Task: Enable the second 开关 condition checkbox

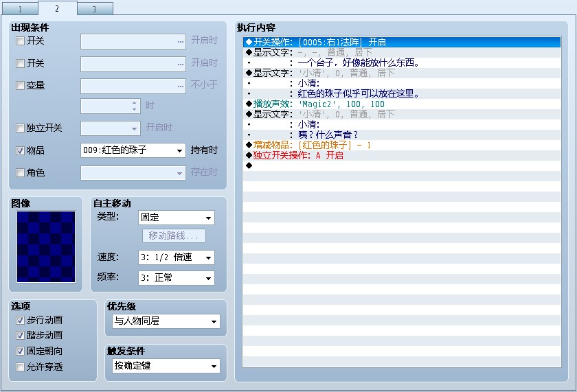Action: tap(20, 63)
